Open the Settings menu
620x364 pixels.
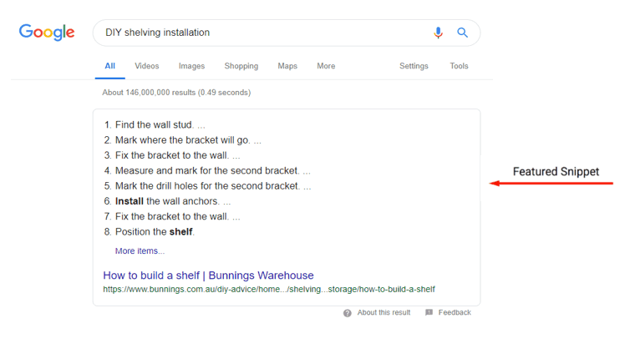point(414,66)
